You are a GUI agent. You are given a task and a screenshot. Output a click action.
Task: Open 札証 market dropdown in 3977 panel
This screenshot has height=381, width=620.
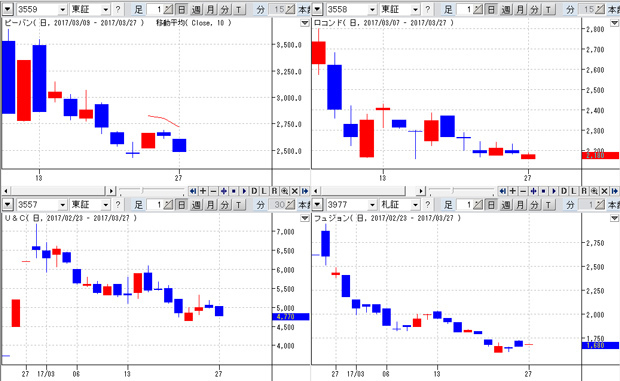415,204
